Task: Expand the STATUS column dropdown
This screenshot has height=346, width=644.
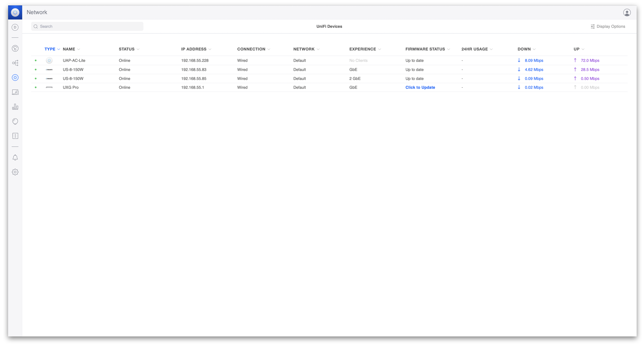Action: [138, 49]
